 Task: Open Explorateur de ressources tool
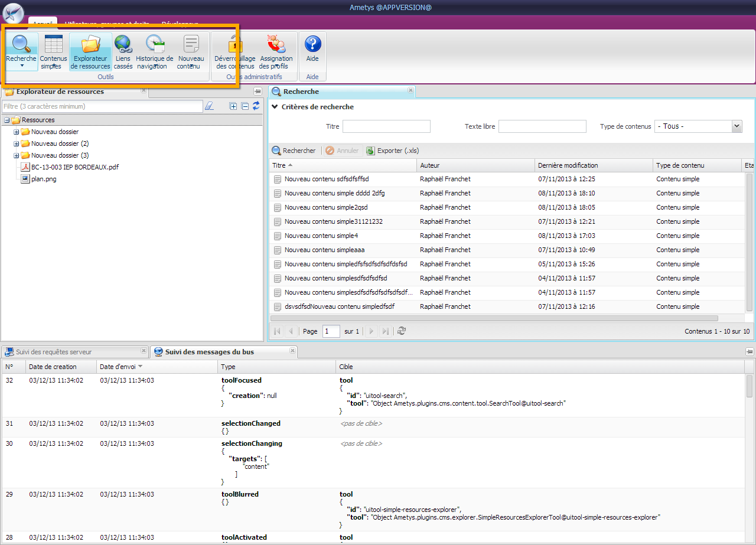pyautogui.click(x=90, y=46)
